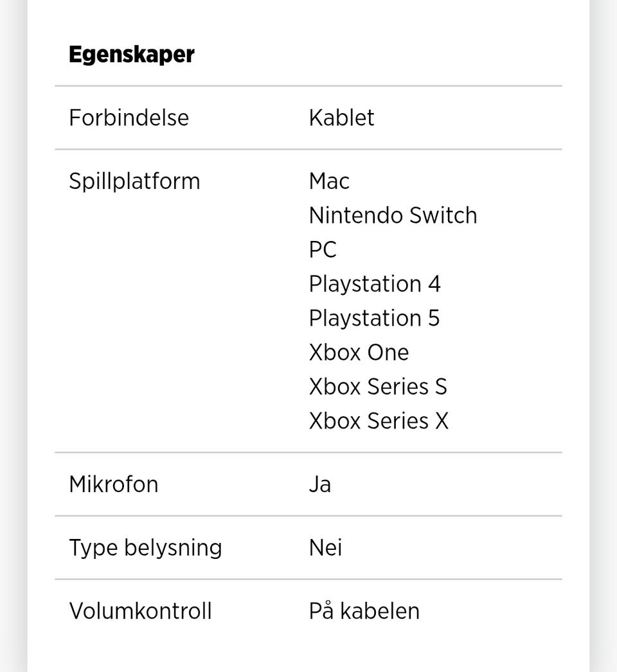617x672 pixels.
Task: Select the På kabelen value
Action: [364, 610]
